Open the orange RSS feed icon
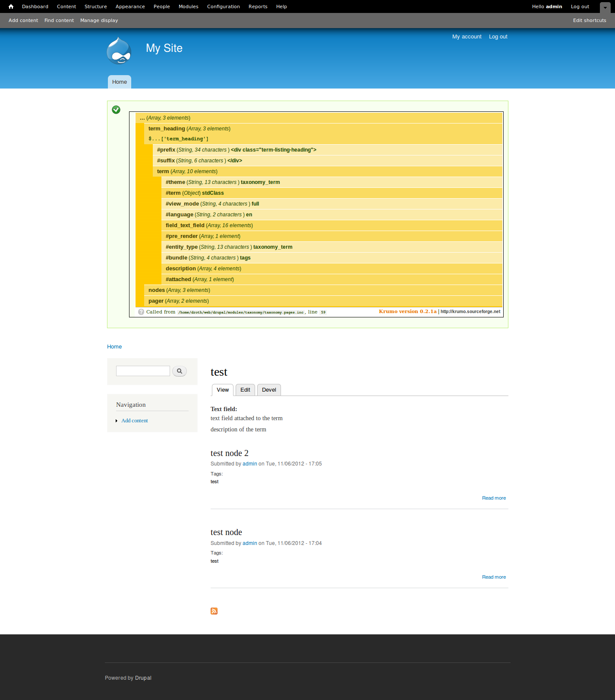615x700 pixels. click(214, 611)
